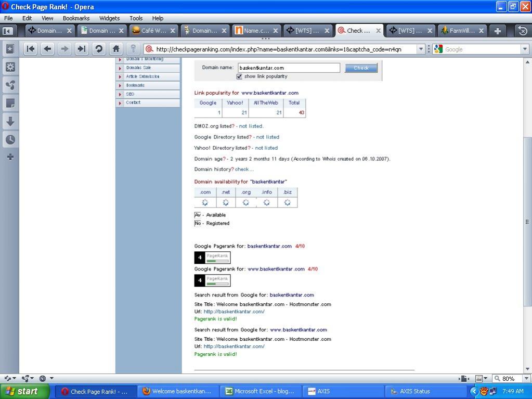Screen dimensions: 532x399
Task: Click the Google search engine icon
Action: coord(438,49)
